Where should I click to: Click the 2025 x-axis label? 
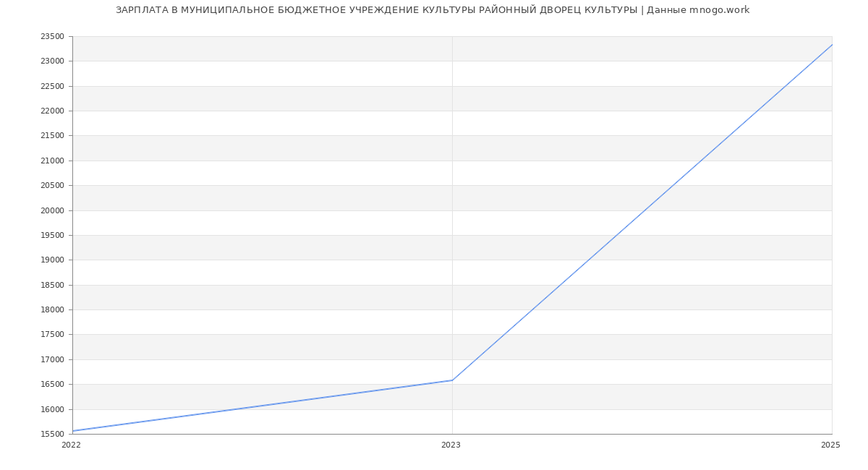click(830, 445)
